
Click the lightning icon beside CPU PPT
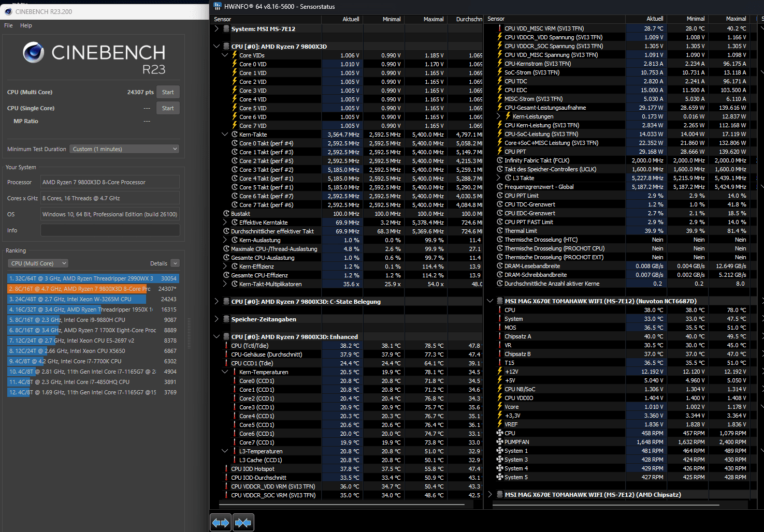500,151
